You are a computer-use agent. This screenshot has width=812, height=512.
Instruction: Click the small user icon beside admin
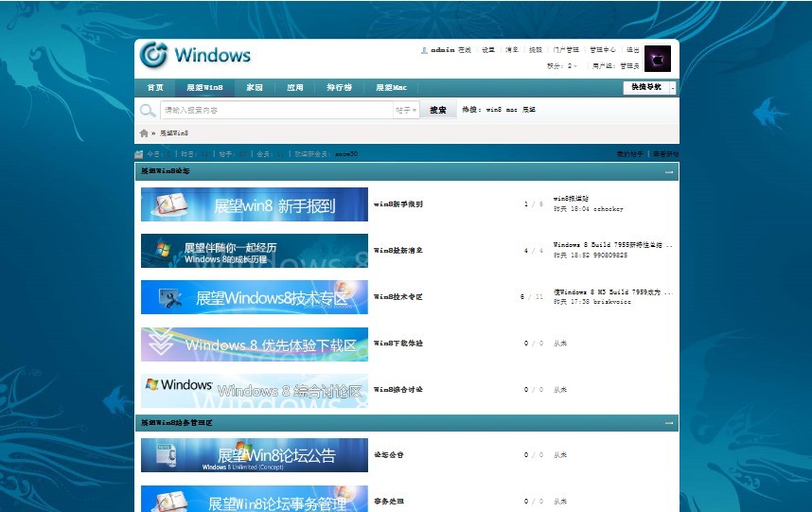click(x=424, y=50)
